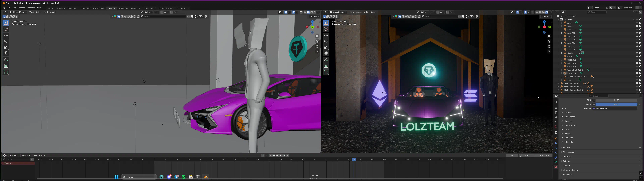Hide the Camera object in outliner
Screen dimensions: 644x181
[x=637, y=53]
